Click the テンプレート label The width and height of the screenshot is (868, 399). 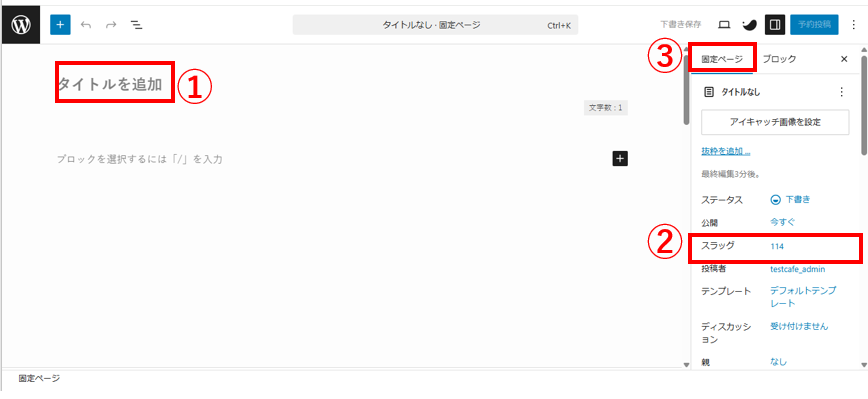pyautogui.click(x=726, y=291)
